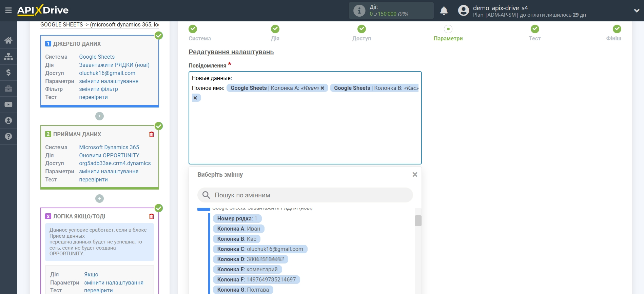Viewport: 644px width, 294px height.
Task: Click the account avatar icon
Action: click(x=463, y=11)
